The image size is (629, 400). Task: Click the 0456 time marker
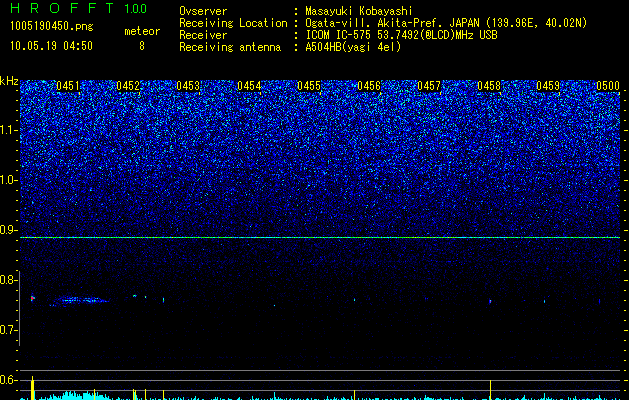pos(369,86)
